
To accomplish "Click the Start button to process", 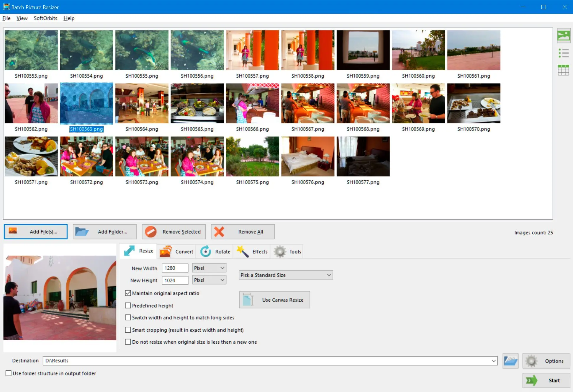I will click(x=546, y=380).
